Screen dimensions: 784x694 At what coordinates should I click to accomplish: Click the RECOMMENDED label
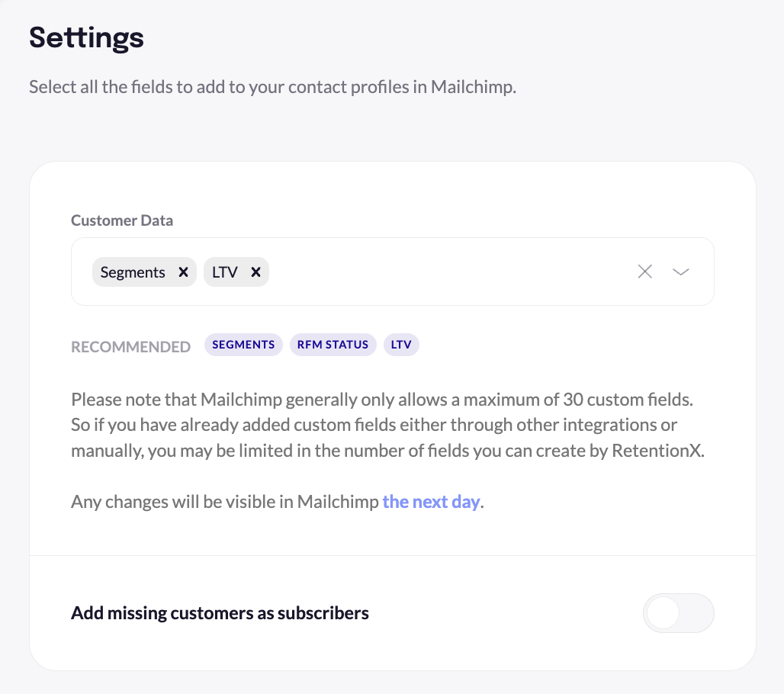click(130, 345)
